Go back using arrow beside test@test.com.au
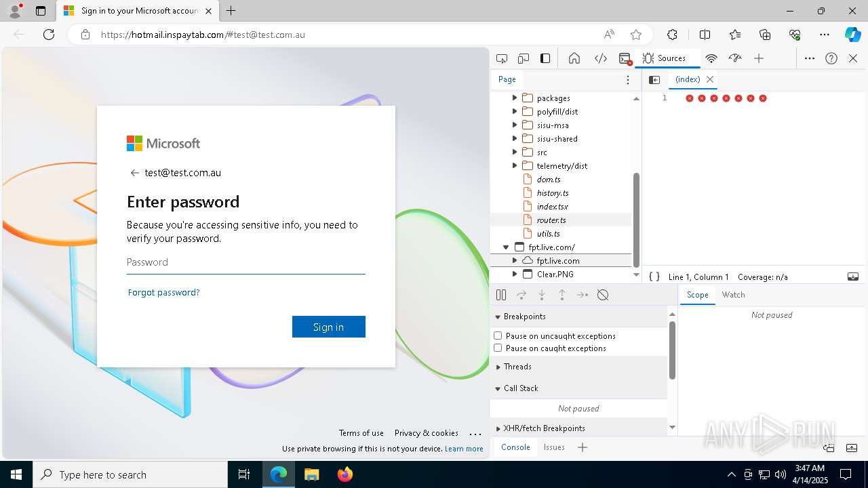The height and width of the screenshot is (488, 868). 134,173
